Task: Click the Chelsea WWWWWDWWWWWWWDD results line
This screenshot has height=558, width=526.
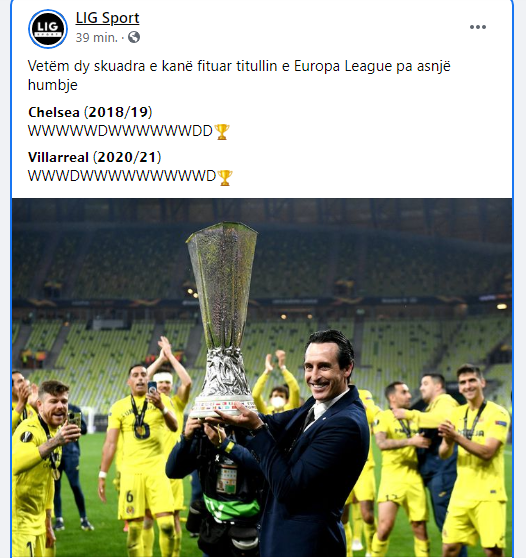Action: (x=120, y=131)
